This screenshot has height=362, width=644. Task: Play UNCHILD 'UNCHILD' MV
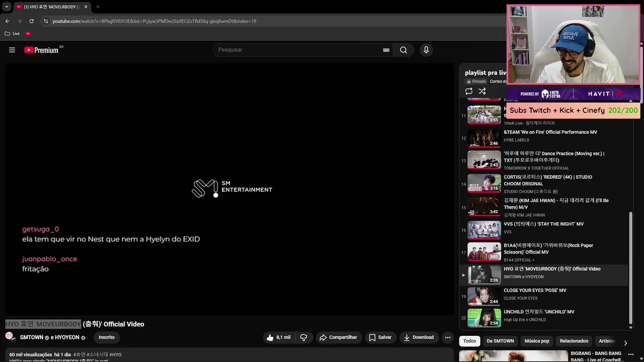tap(543, 318)
